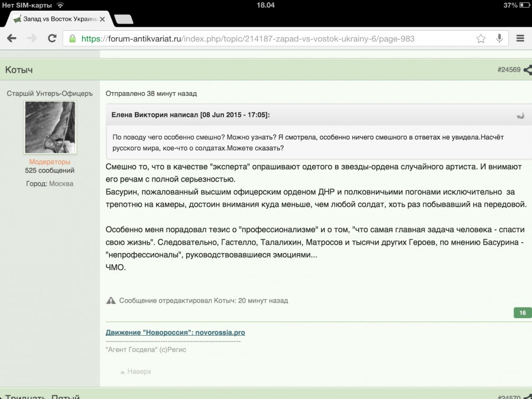Click the green reputation badge 16

pyautogui.click(x=523, y=313)
